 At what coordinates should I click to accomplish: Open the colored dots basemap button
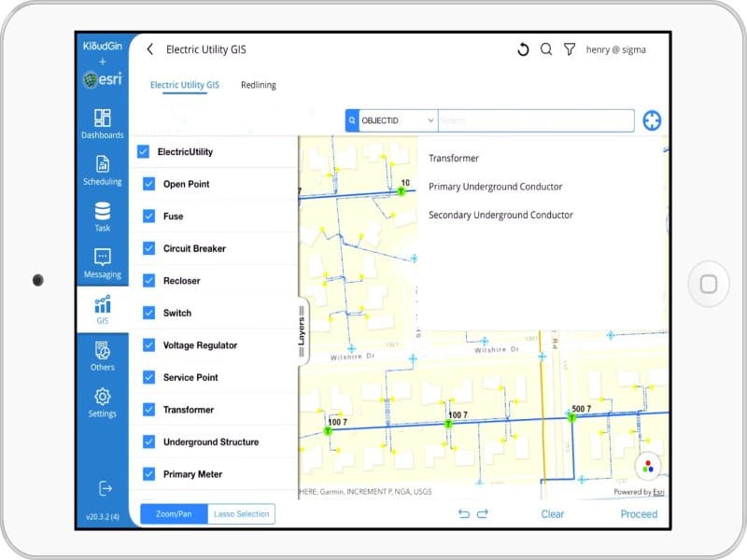pos(648,466)
